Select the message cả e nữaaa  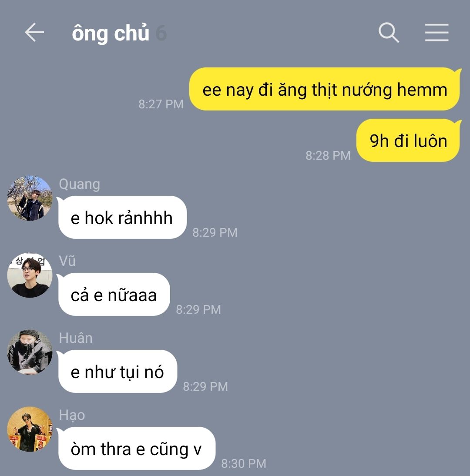pyautogui.click(x=114, y=295)
